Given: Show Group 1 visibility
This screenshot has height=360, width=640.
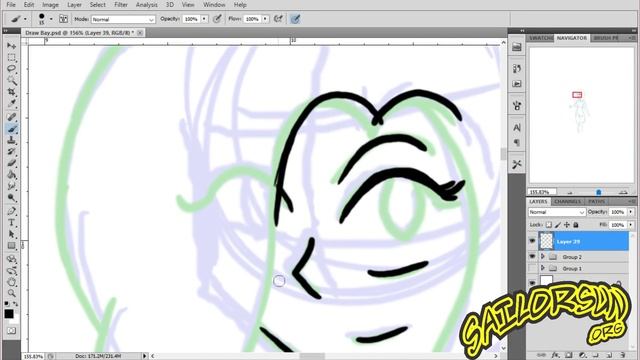Looking at the screenshot, I should [532, 268].
